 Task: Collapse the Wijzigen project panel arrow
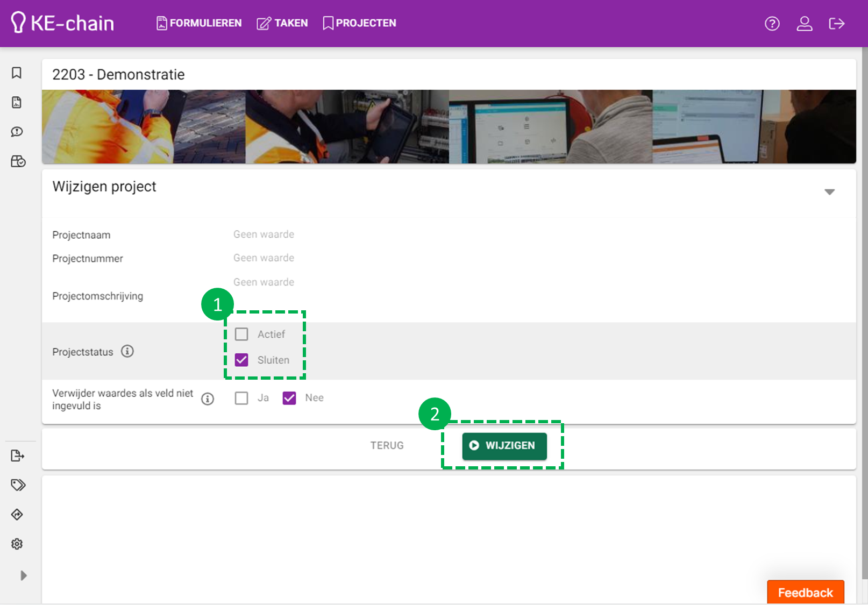(x=829, y=192)
